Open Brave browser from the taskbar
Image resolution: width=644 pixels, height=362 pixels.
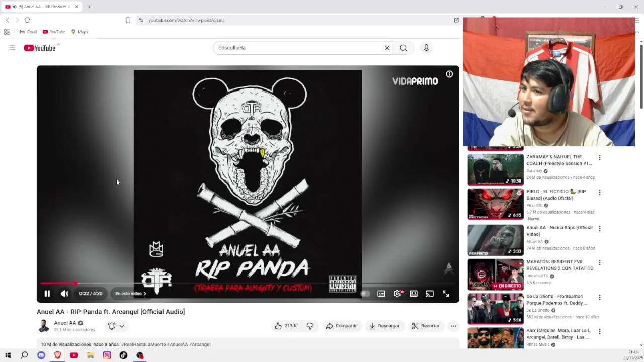pos(57,355)
